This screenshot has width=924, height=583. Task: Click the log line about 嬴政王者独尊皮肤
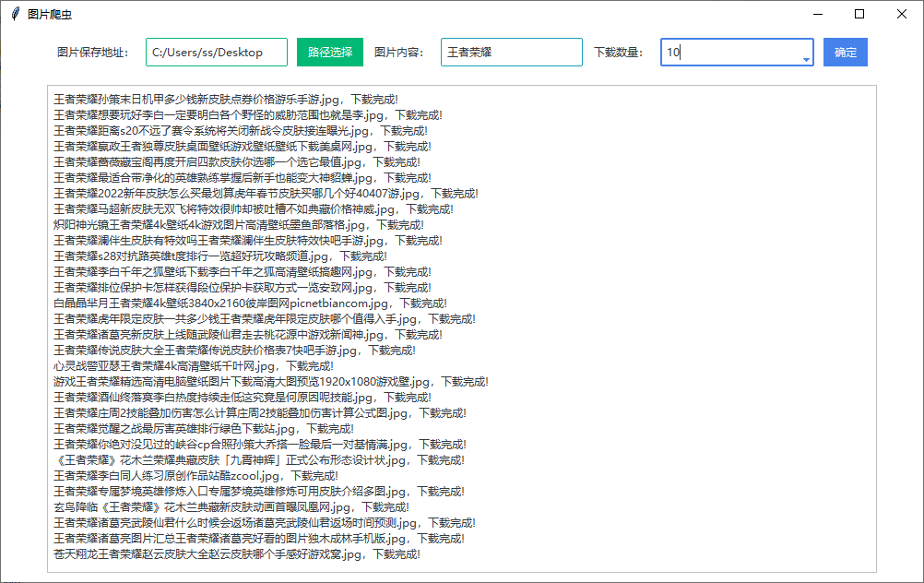(243, 146)
